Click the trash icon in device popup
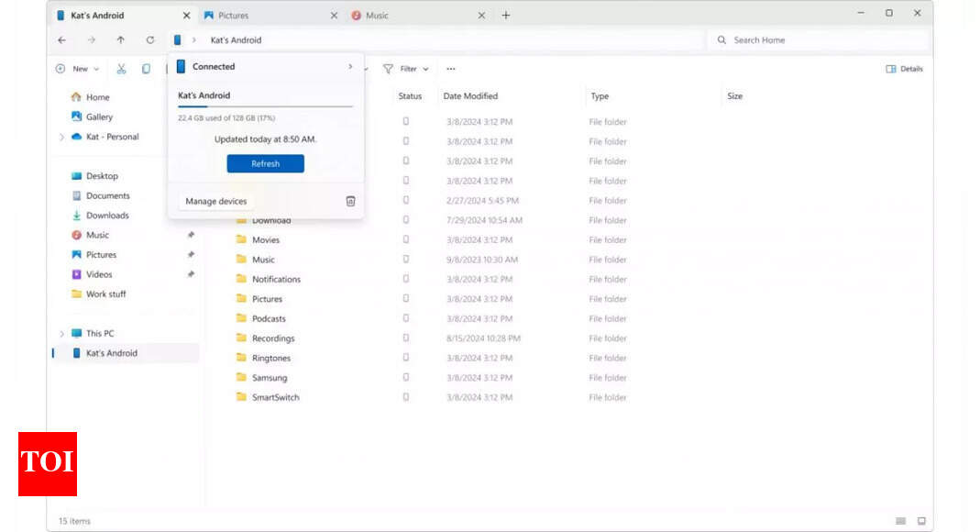The image size is (980, 532). click(350, 201)
